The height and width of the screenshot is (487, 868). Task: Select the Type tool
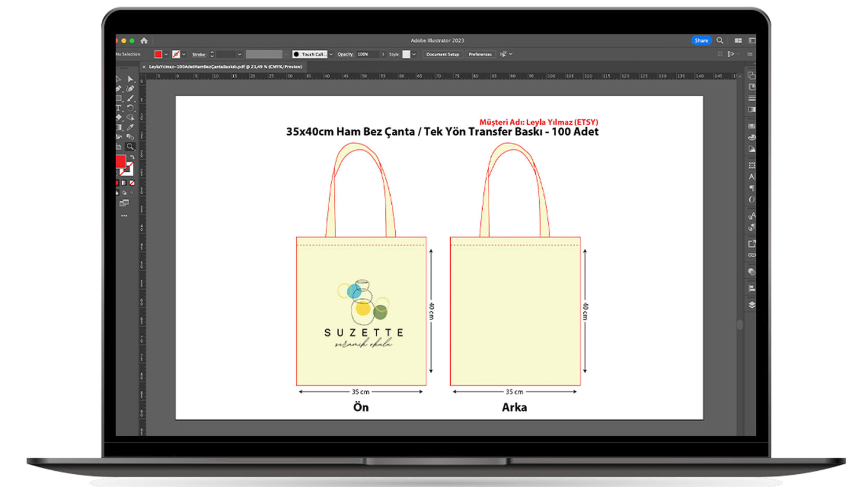click(x=119, y=108)
